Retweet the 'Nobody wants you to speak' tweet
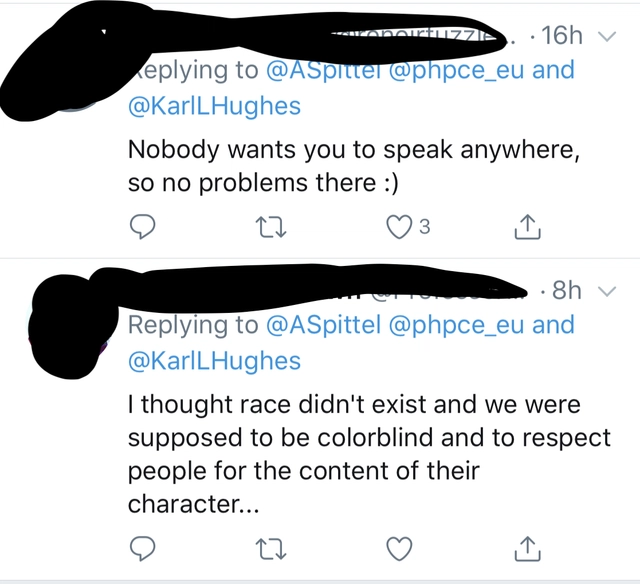 pos(271,227)
